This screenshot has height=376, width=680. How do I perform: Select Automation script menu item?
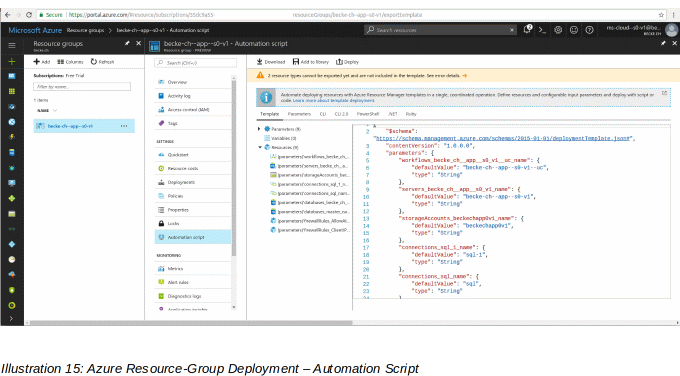pyautogui.click(x=193, y=237)
